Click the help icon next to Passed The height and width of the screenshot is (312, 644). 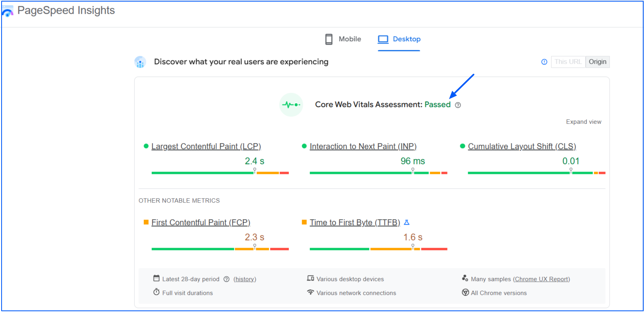tap(458, 105)
